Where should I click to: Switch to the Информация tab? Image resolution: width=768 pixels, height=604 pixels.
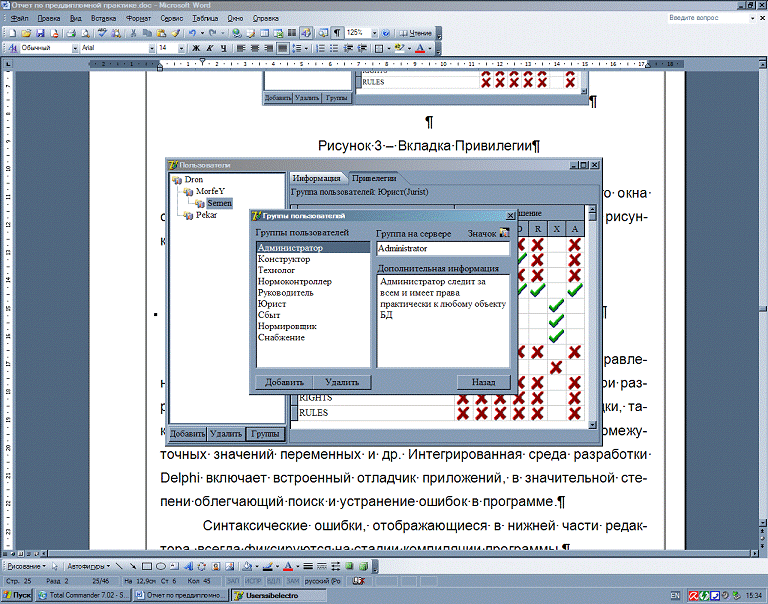317,178
